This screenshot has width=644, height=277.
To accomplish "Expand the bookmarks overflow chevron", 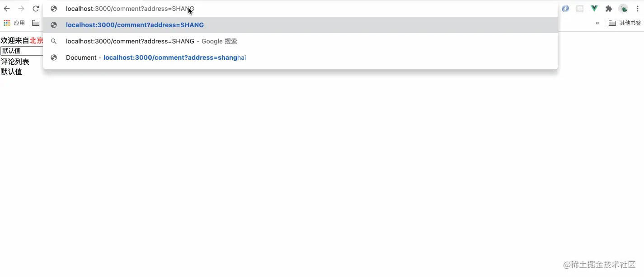I will point(597,22).
